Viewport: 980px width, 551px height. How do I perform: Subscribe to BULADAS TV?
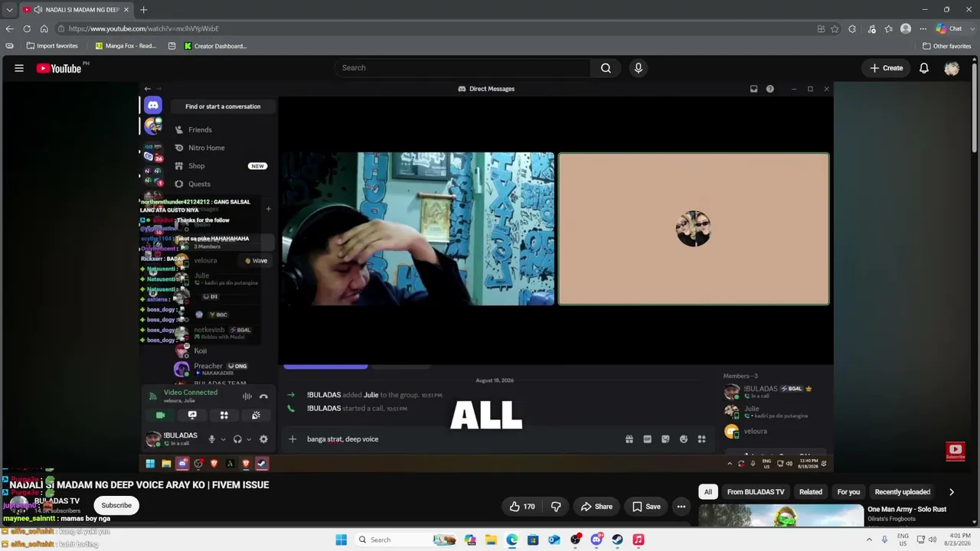coord(116,505)
